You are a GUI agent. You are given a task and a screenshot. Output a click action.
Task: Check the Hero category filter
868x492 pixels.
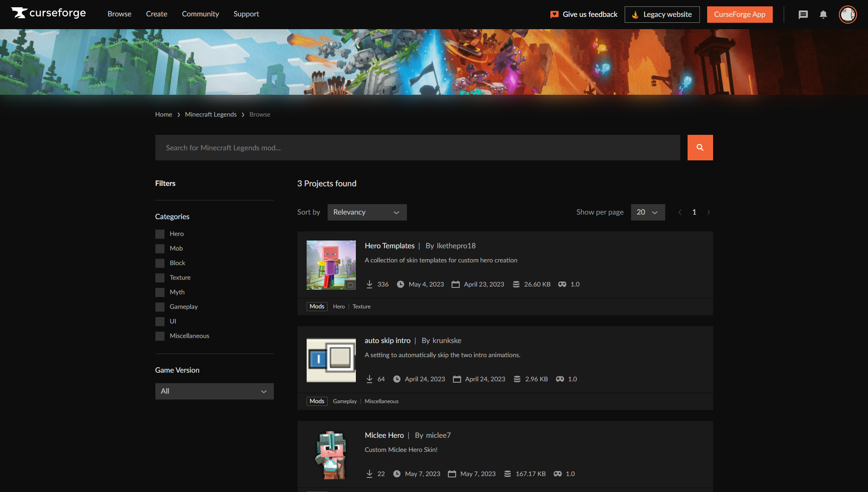[160, 234]
